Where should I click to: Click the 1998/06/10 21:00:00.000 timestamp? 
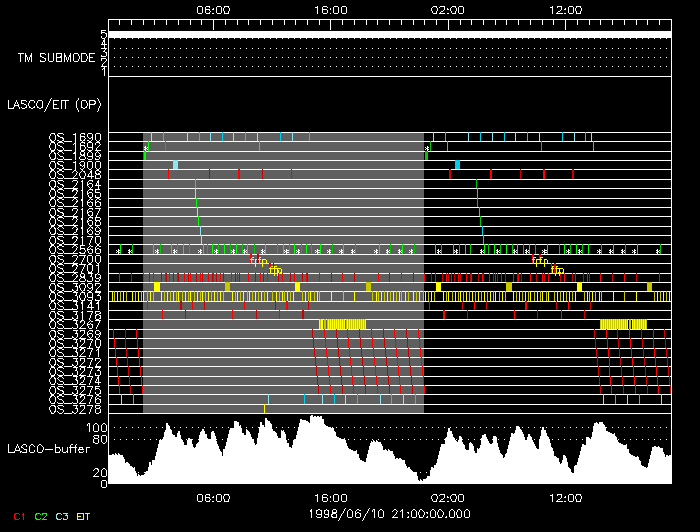coord(387,514)
